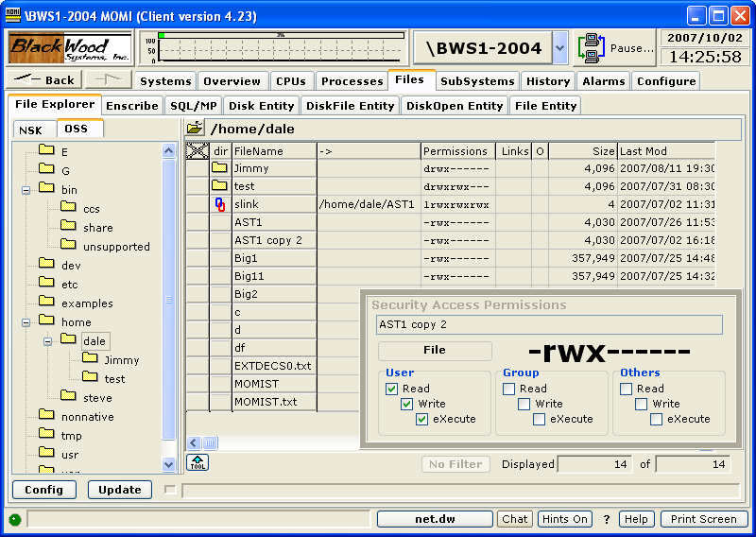Click the network computers pause icon

(x=592, y=48)
